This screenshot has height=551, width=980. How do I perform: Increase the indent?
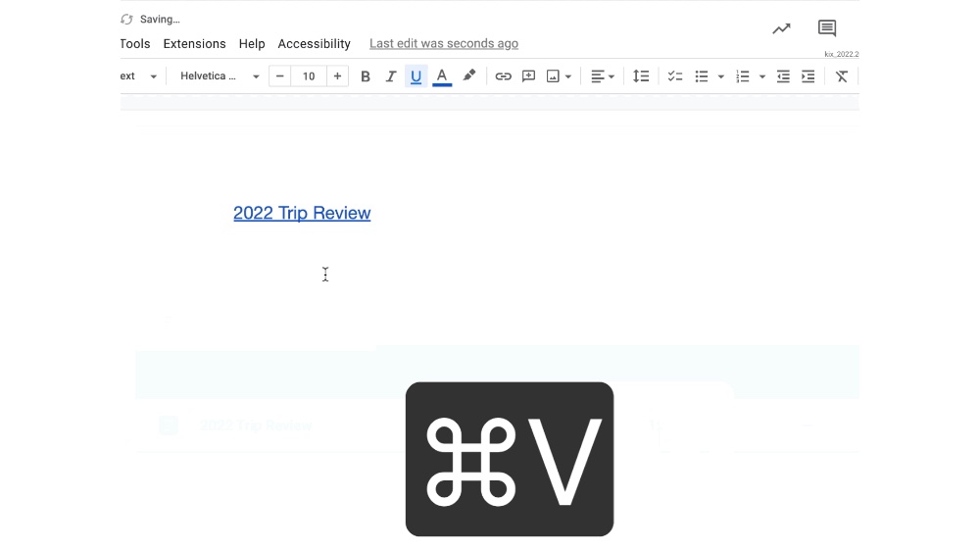click(x=808, y=76)
